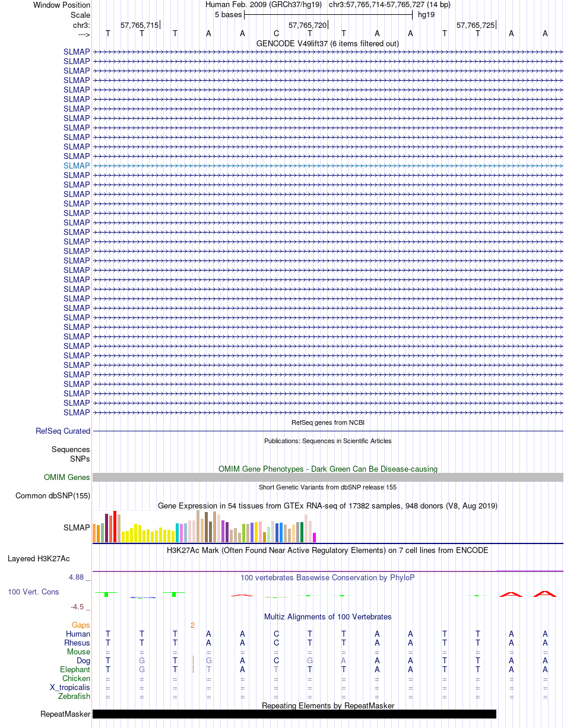Image resolution: width=564 pixels, height=728 pixels.
Task: Click the cyan bar in the GTEx expression chart
Action: [x=178, y=533]
